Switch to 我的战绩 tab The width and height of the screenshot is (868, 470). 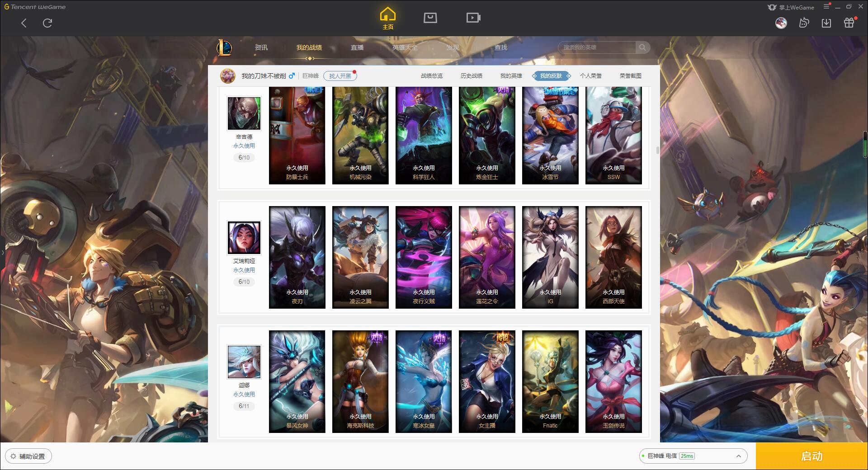pos(309,47)
